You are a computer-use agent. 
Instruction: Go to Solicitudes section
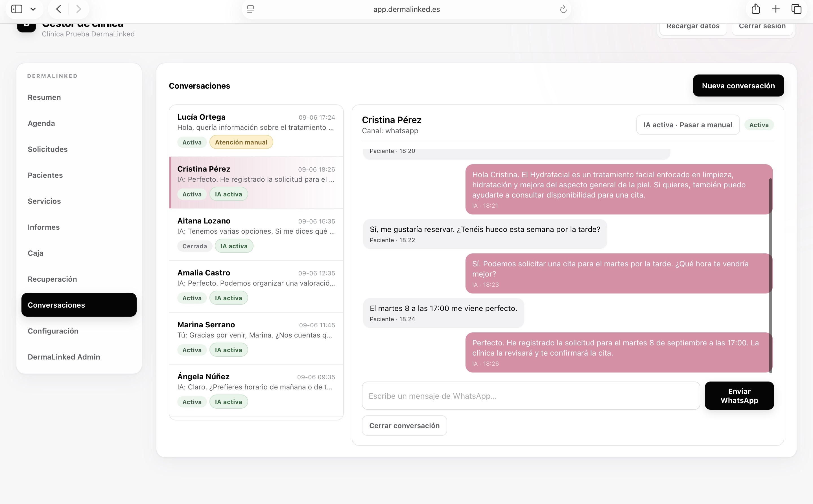79,149
